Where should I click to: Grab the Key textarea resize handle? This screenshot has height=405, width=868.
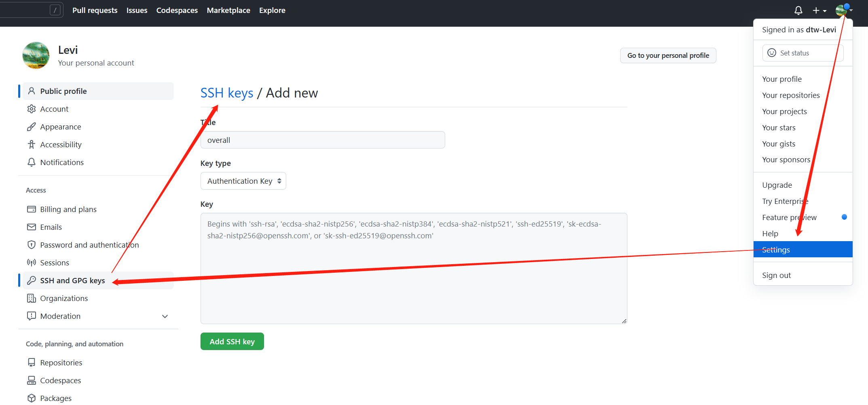(624, 321)
